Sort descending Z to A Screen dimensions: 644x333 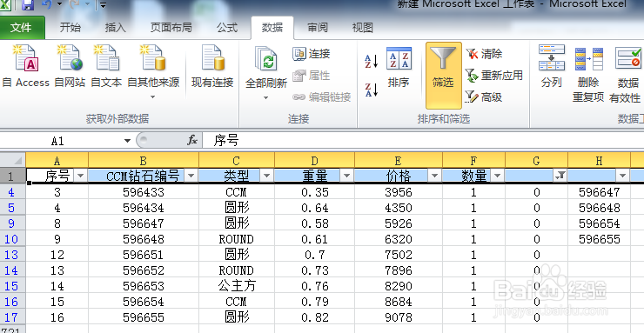click(372, 90)
